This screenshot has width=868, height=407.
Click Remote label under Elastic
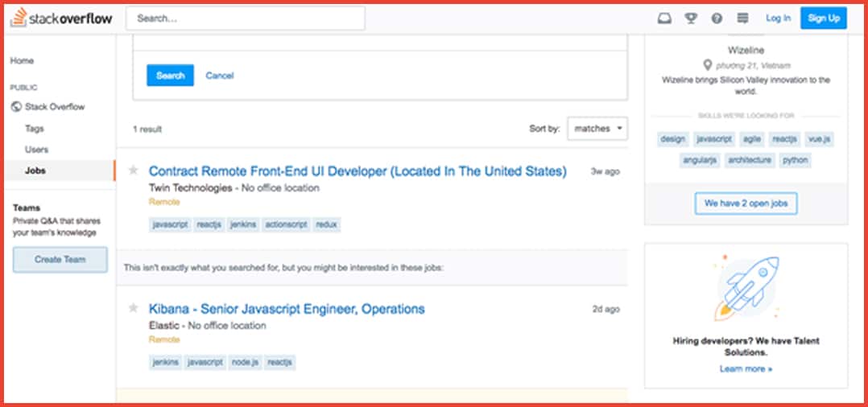[x=164, y=339]
